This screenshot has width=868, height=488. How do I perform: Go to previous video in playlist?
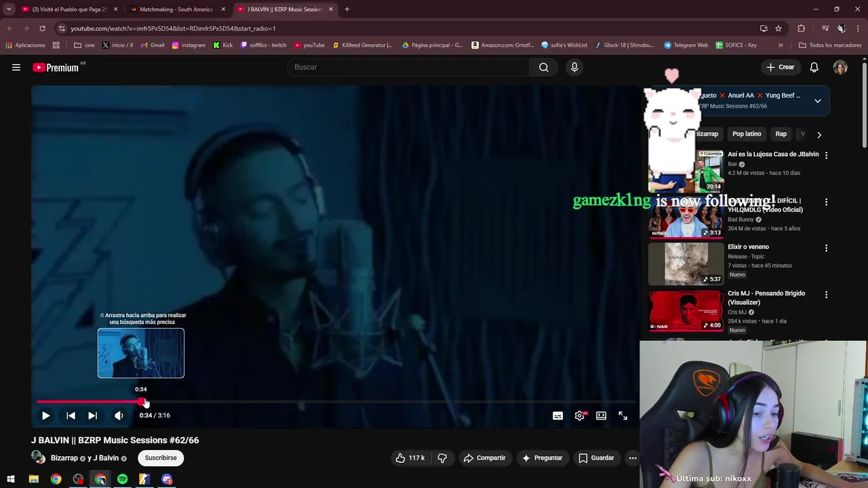71,415
